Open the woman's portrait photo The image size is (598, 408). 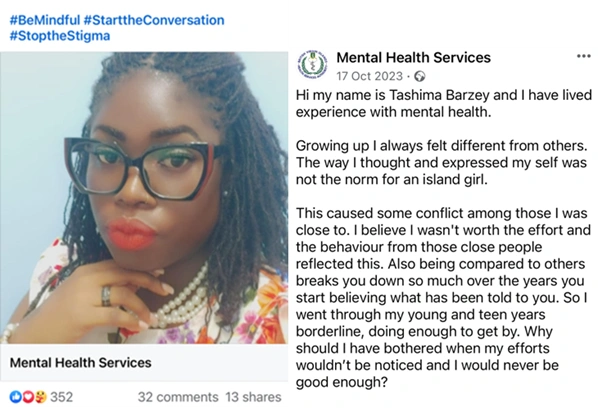pyautogui.click(x=144, y=198)
